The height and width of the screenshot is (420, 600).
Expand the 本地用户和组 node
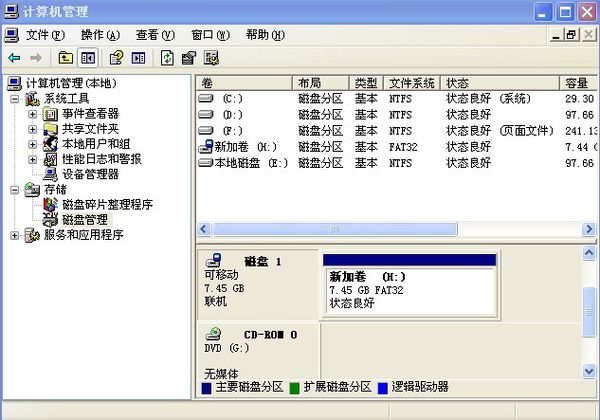pyautogui.click(x=32, y=144)
